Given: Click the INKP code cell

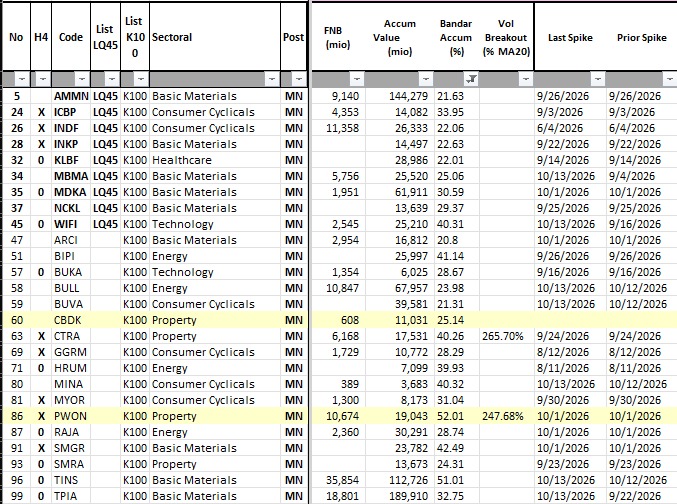Looking at the screenshot, I should [x=71, y=144].
